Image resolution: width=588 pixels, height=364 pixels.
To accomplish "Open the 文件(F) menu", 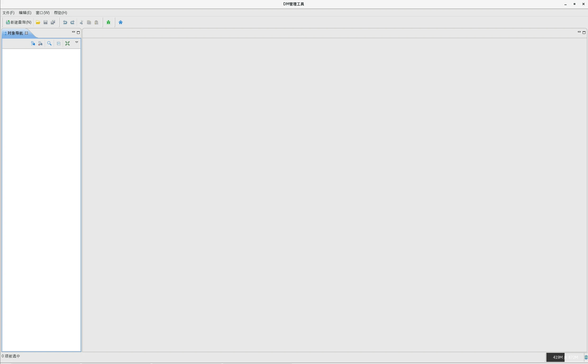I will click(8, 13).
